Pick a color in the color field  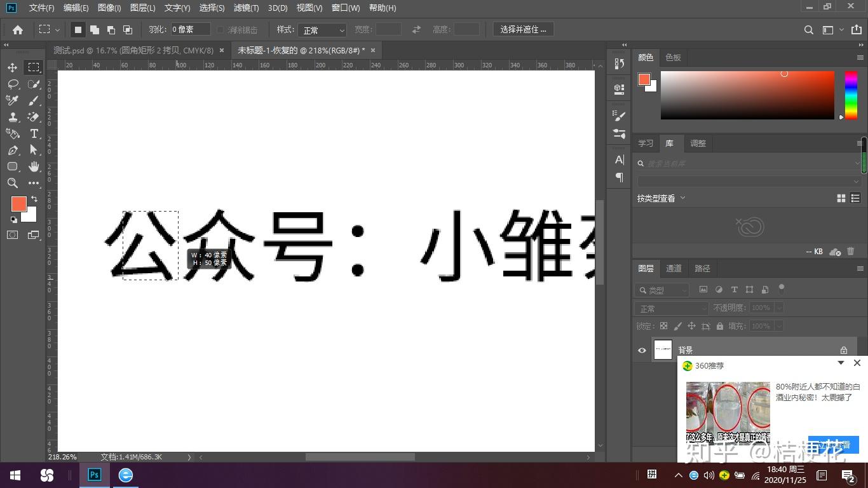(x=747, y=95)
